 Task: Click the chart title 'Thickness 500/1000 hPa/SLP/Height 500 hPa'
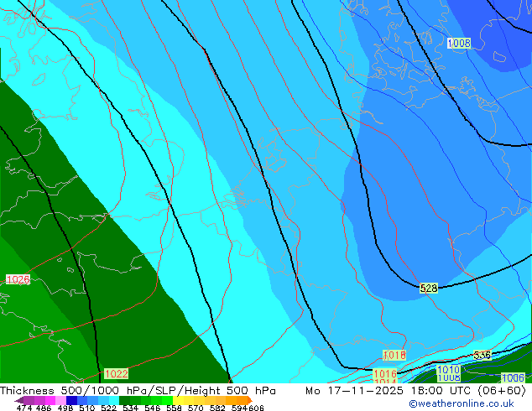(138, 391)
